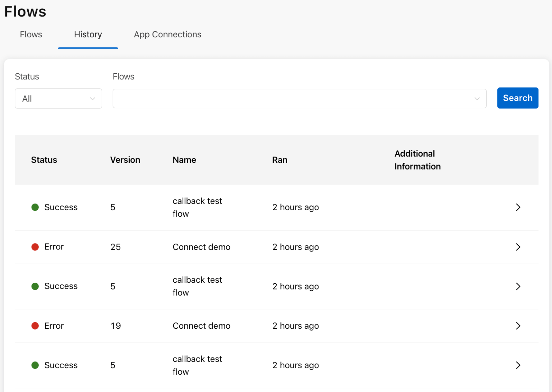The width and height of the screenshot is (552, 392).
Task: Click the green dot on the bottom success row
Action: pos(35,365)
